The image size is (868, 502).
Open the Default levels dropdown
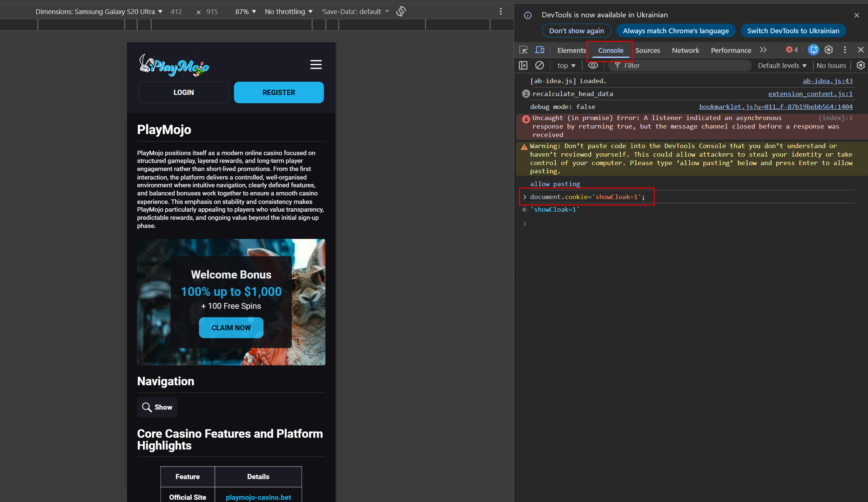coord(782,65)
